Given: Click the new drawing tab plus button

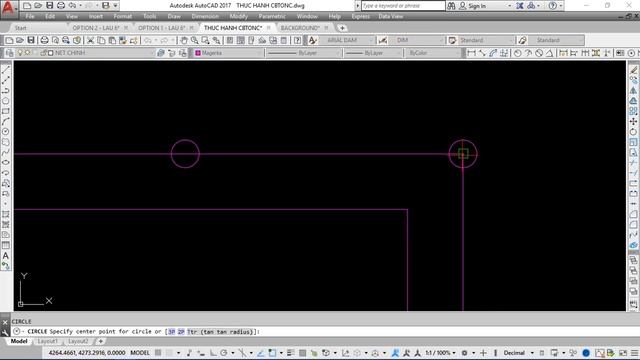Looking at the screenshot, I should click(342, 28).
